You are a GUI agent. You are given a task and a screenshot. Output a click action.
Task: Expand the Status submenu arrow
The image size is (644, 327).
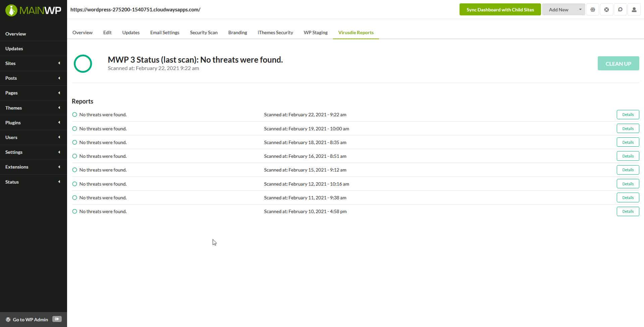click(x=59, y=182)
